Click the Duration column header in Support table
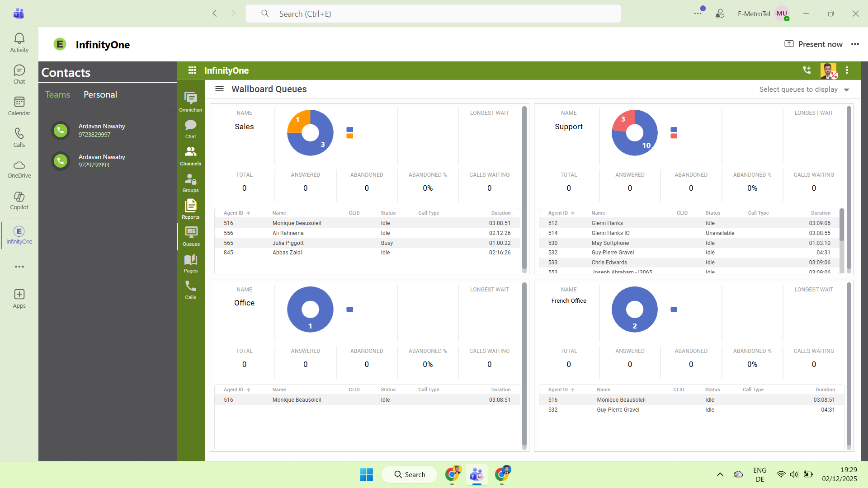 (x=821, y=213)
